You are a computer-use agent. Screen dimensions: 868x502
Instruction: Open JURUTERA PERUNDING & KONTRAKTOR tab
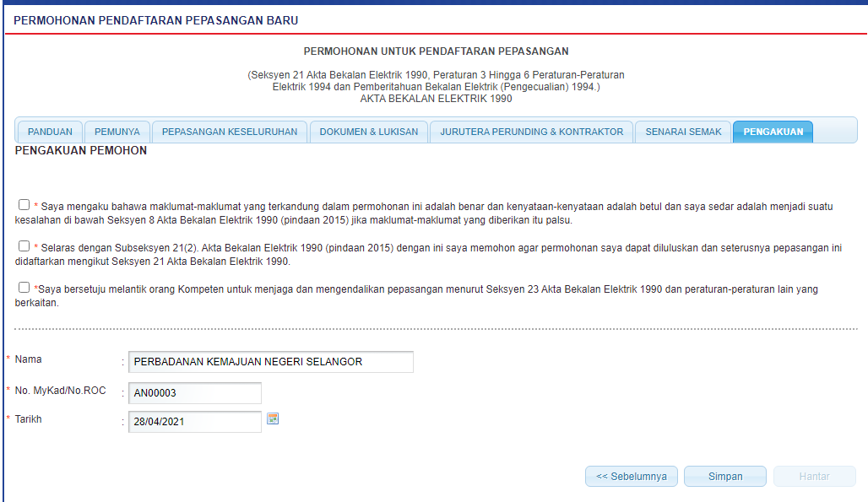pyautogui.click(x=531, y=132)
